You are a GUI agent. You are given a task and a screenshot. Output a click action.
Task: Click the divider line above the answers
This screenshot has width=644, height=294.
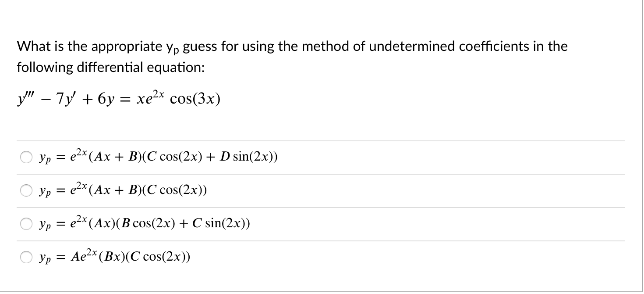(320, 140)
